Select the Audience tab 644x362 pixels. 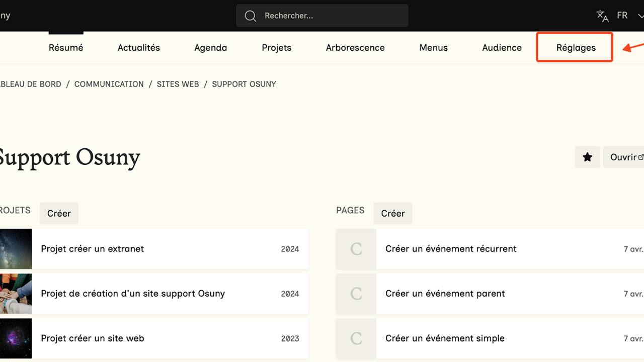point(502,48)
